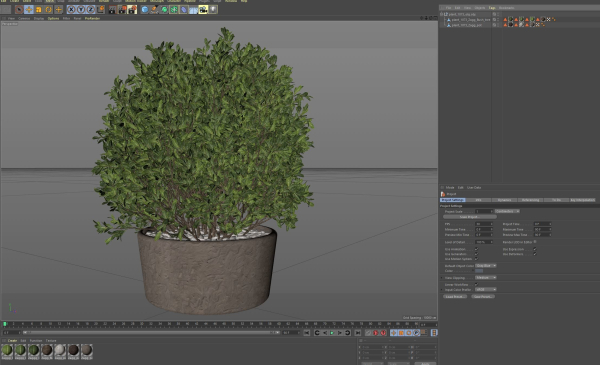Screen dimensions: 600x365
Task: Expand the Input Color Profile disclosure triangle
Action: 442,290
